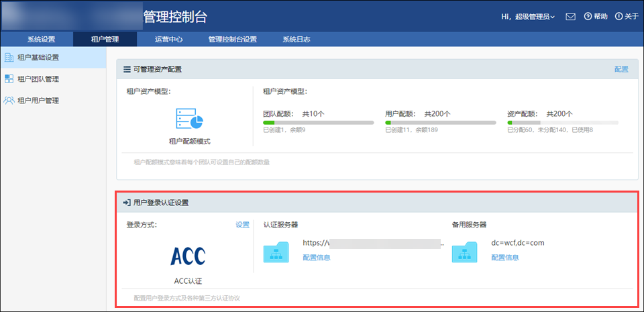
Task: Click the 备用服务器 folder icon
Action: (464, 251)
